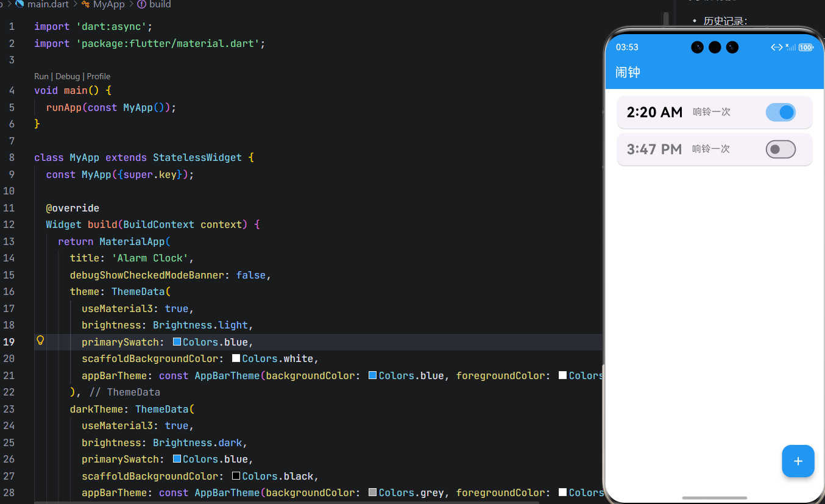825x504 pixels.
Task: Open the black color swatch on line 27
Action: (236, 476)
